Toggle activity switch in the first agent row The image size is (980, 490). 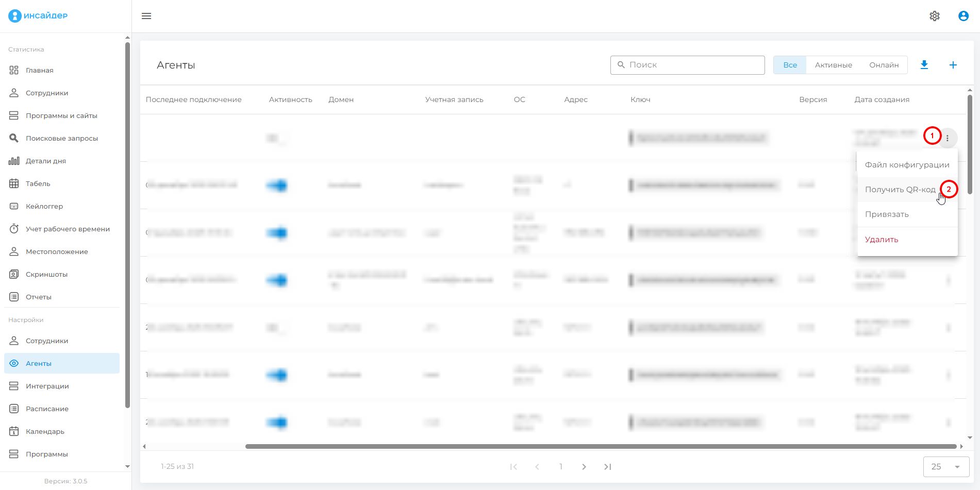tap(276, 138)
